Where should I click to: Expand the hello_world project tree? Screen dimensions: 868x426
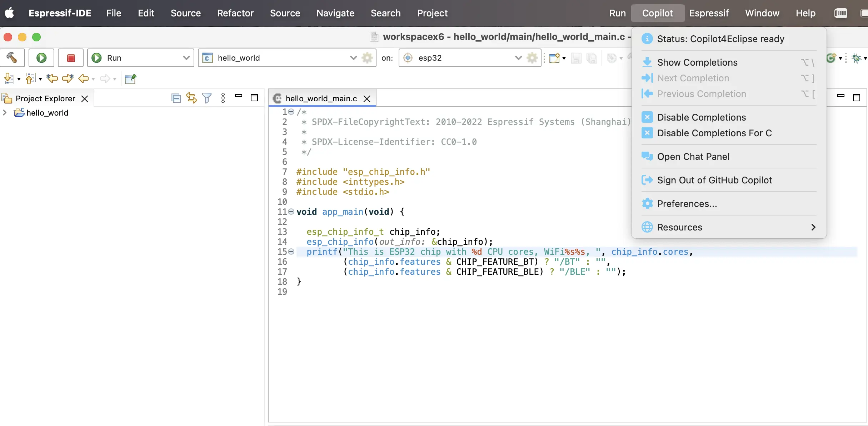point(5,113)
